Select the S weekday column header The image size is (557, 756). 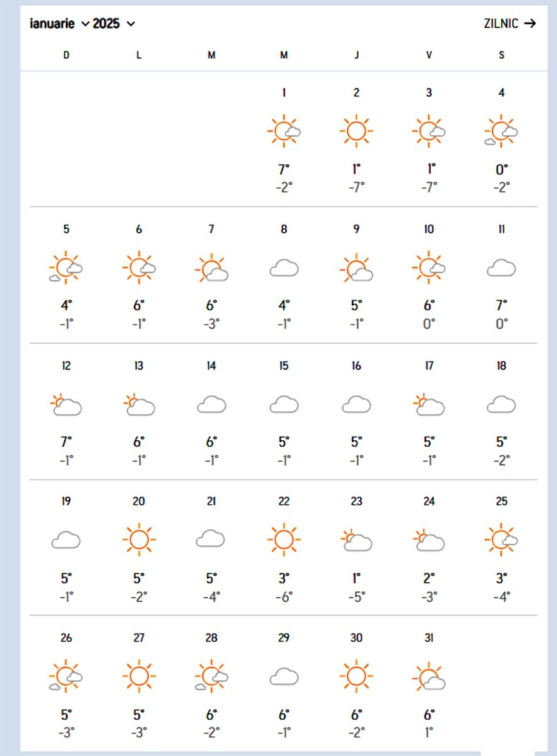[x=502, y=55]
